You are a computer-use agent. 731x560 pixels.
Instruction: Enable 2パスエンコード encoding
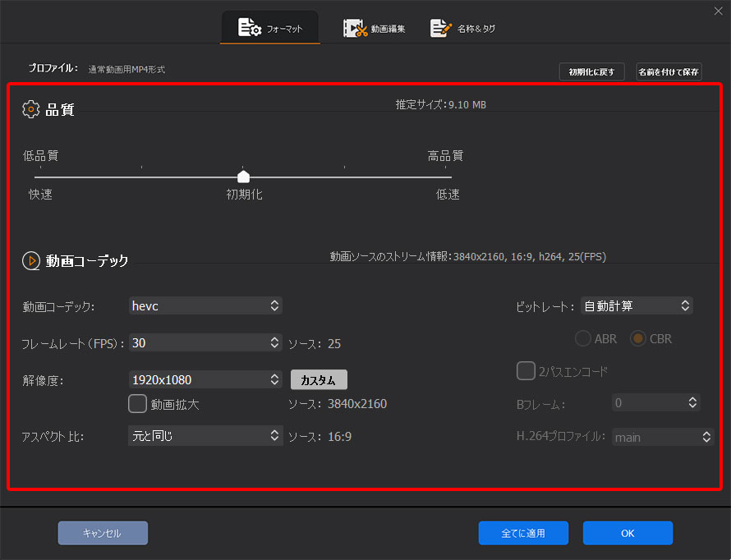526,370
